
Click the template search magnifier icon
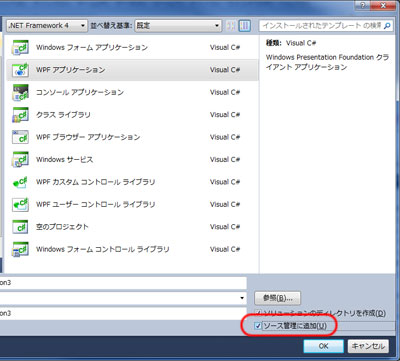click(387, 26)
